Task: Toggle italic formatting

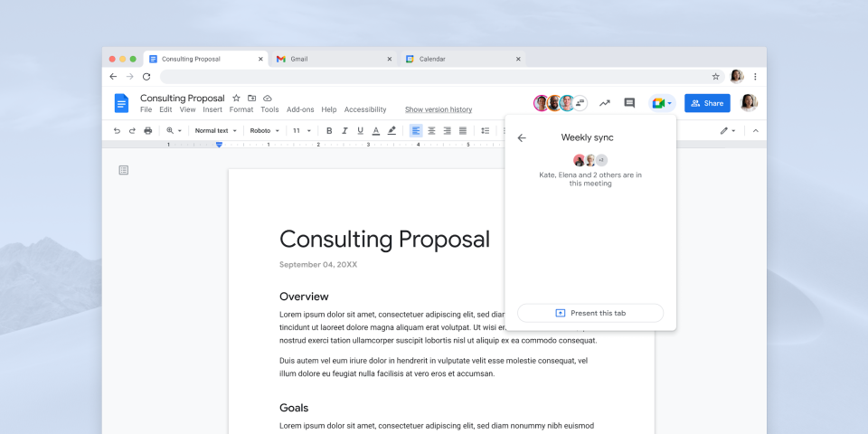Action: (x=344, y=130)
